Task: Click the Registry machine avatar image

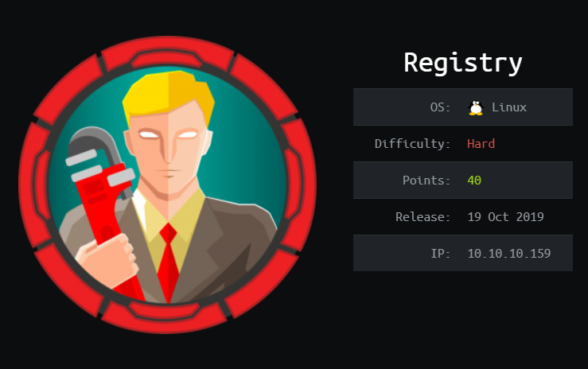Action: [168, 184]
